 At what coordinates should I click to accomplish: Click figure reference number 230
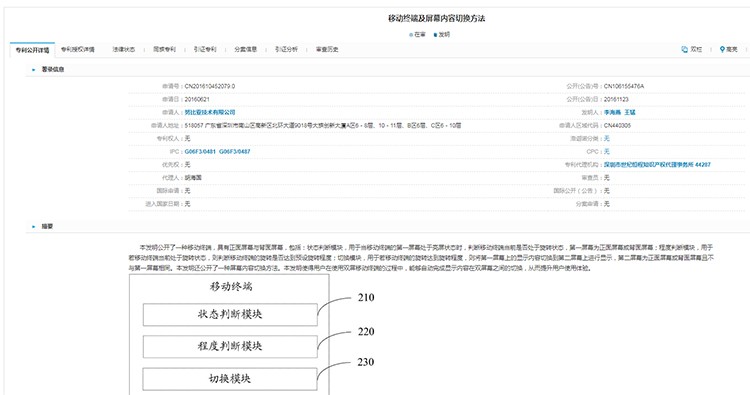click(x=366, y=362)
